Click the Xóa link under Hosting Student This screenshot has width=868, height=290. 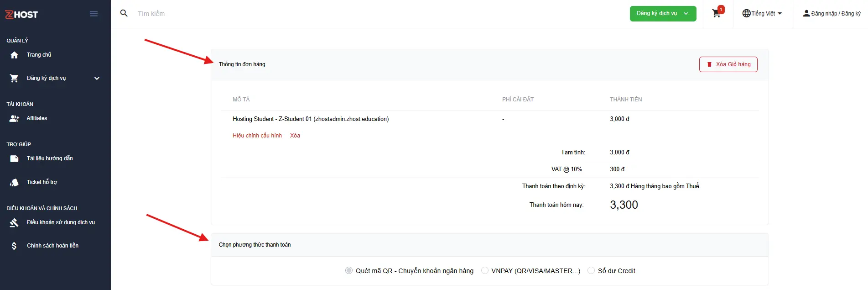pos(295,136)
